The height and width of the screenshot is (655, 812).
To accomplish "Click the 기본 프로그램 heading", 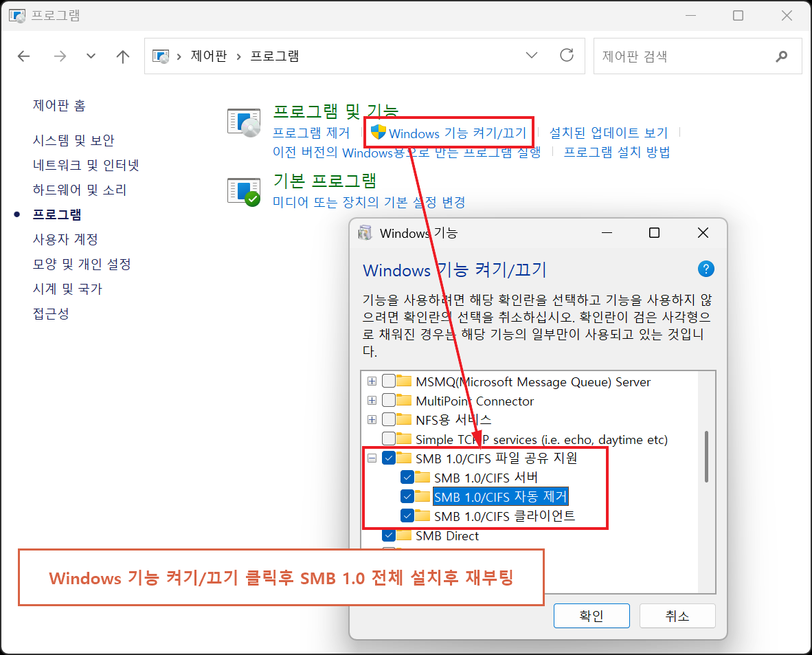I will pos(325,181).
